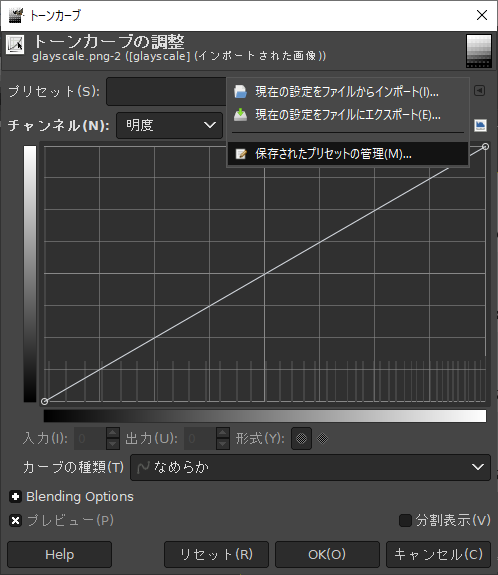Open saved presets management entry

pos(348,154)
